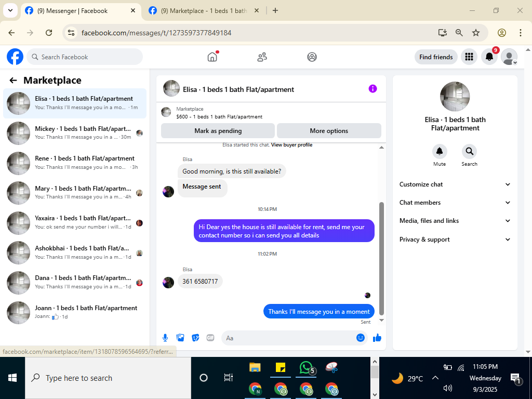Image resolution: width=532 pixels, height=399 pixels.
Task: Open conversation with Mary
Action: [75, 193]
